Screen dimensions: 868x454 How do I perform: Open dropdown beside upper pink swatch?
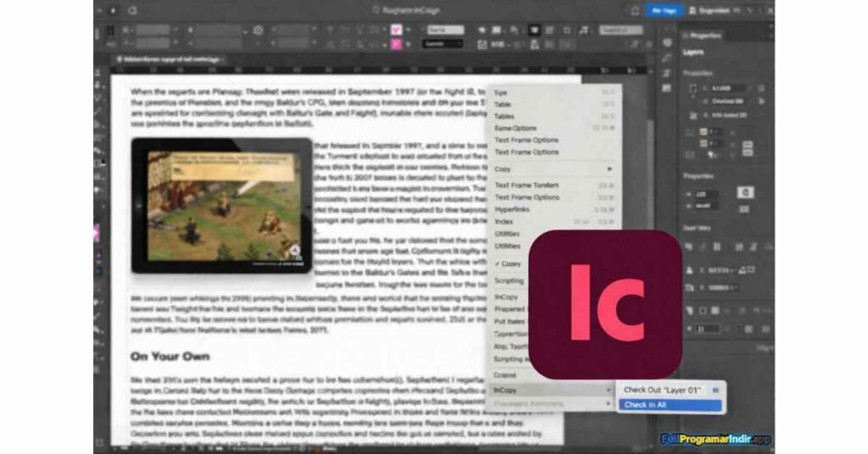[409, 30]
